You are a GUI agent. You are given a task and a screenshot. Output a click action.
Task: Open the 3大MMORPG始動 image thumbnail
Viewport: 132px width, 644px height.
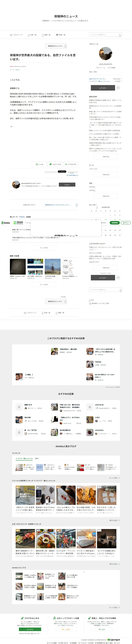pos(53,267)
